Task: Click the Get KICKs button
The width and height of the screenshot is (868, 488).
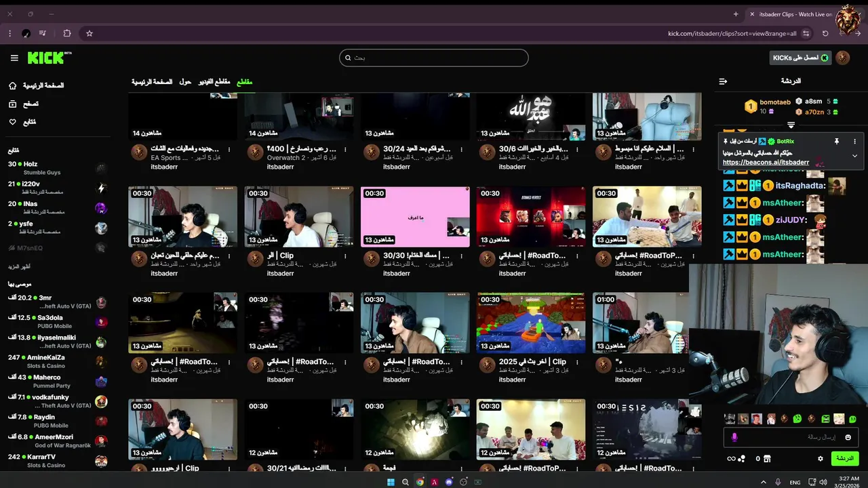Action: (800, 58)
